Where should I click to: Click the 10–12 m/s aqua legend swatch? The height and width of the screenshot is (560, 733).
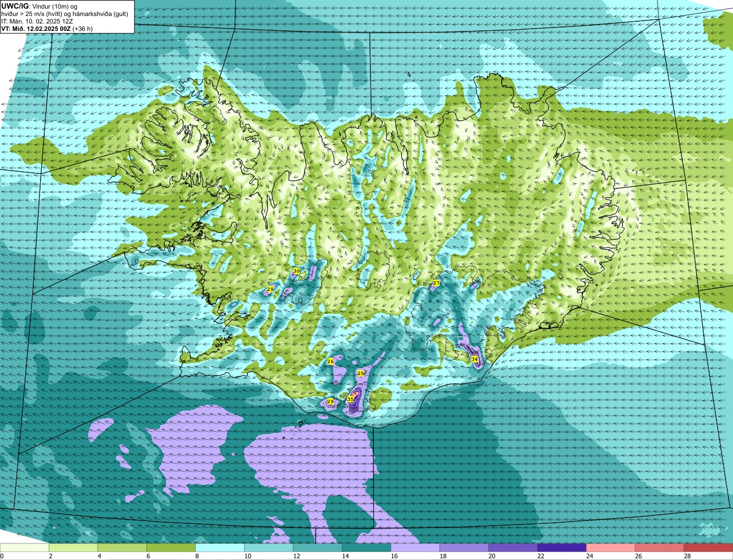click(x=269, y=548)
